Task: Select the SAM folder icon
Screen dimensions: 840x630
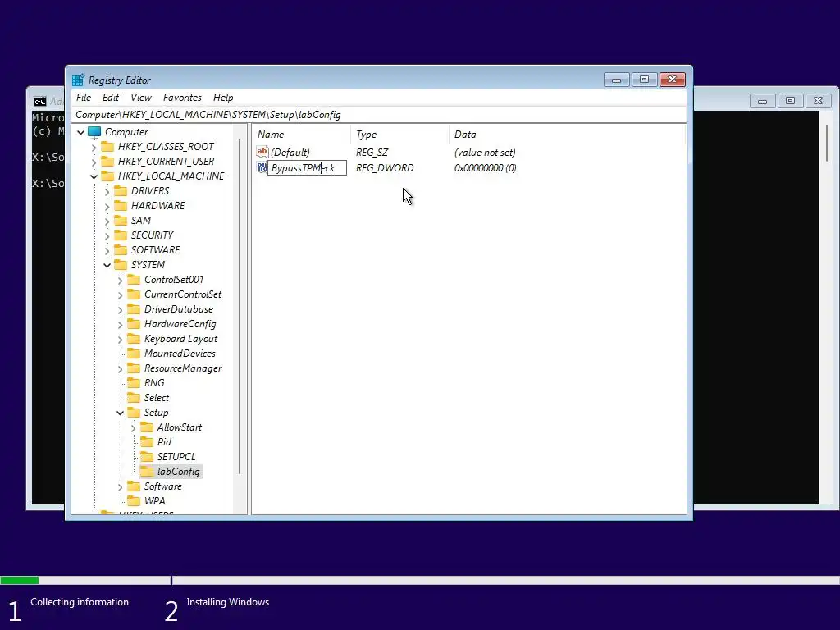Action: pos(121,220)
